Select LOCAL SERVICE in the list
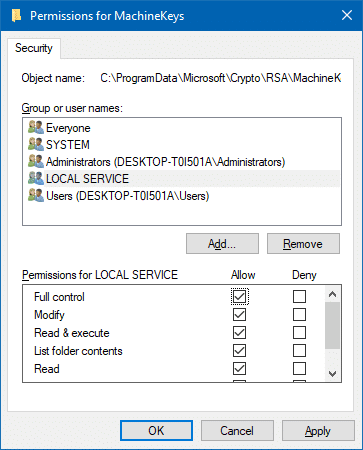Viewport: 363px width, 450px height. pyautogui.click(x=87, y=179)
